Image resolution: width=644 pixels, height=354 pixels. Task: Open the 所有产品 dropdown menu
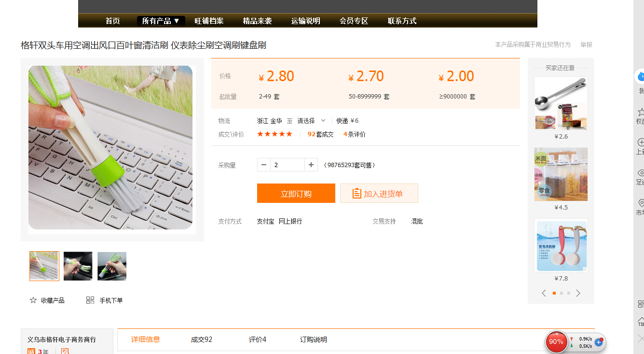tap(161, 21)
